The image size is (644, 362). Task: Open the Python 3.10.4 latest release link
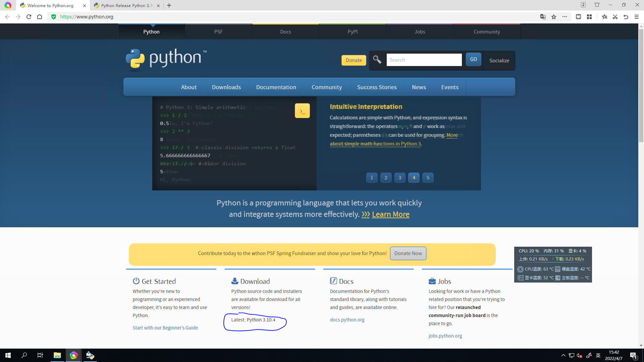tap(261, 320)
